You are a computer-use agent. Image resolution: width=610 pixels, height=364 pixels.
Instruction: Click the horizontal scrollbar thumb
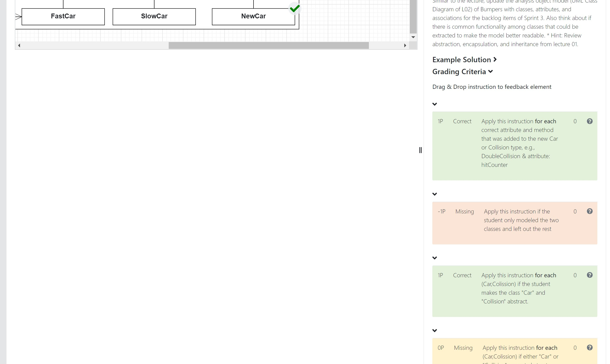coord(268,45)
